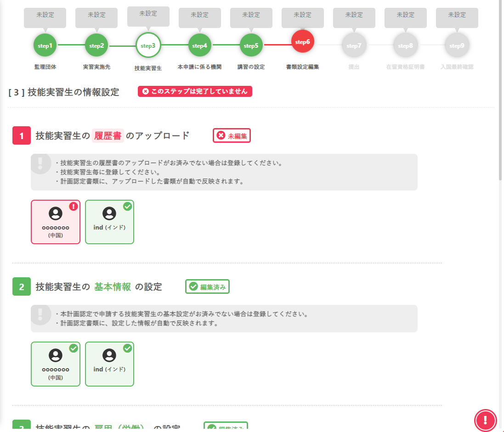Click the red warning badge on ooooooo resume card
Screen dimensions: 504x432
tap(74, 207)
